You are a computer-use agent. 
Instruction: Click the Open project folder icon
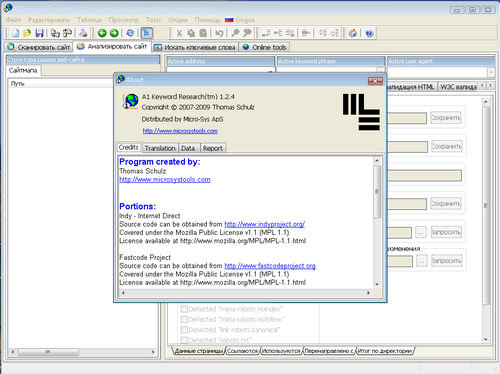[x=27, y=33]
